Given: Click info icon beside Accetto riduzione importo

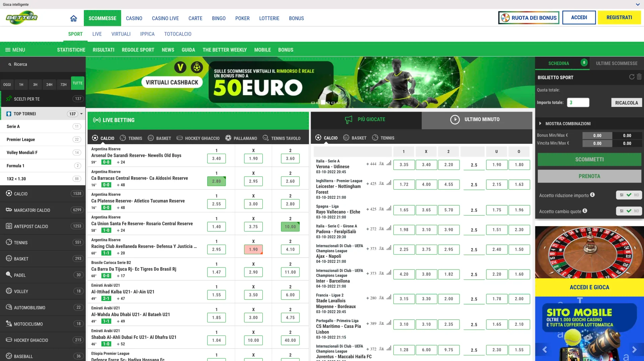Looking at the screenshot, I should click(x=592, y=195).
